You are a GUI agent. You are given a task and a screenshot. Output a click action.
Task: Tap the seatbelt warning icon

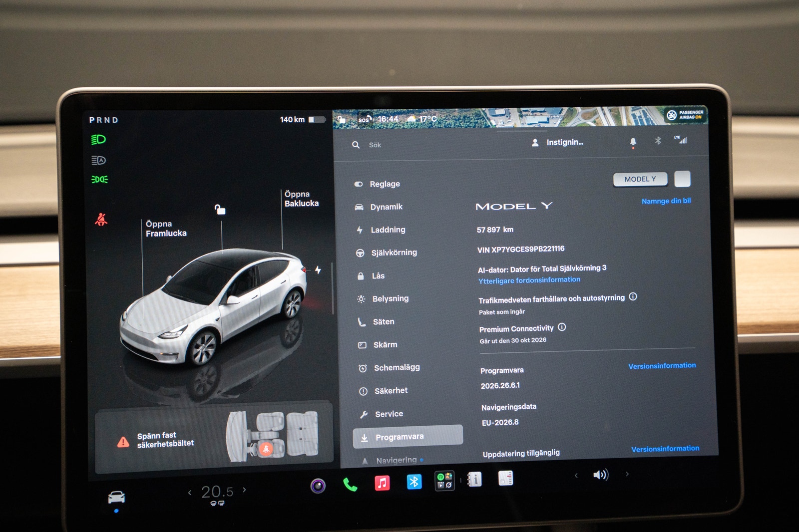(101, 219)
